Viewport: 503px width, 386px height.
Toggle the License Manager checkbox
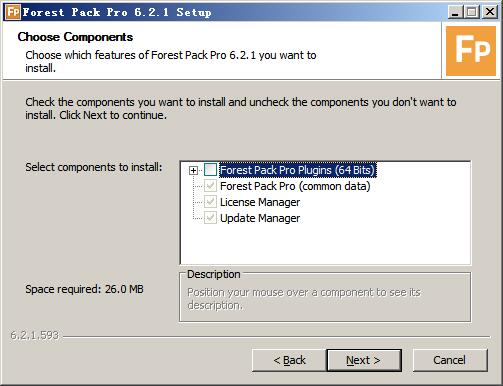(x=210, y=202)
